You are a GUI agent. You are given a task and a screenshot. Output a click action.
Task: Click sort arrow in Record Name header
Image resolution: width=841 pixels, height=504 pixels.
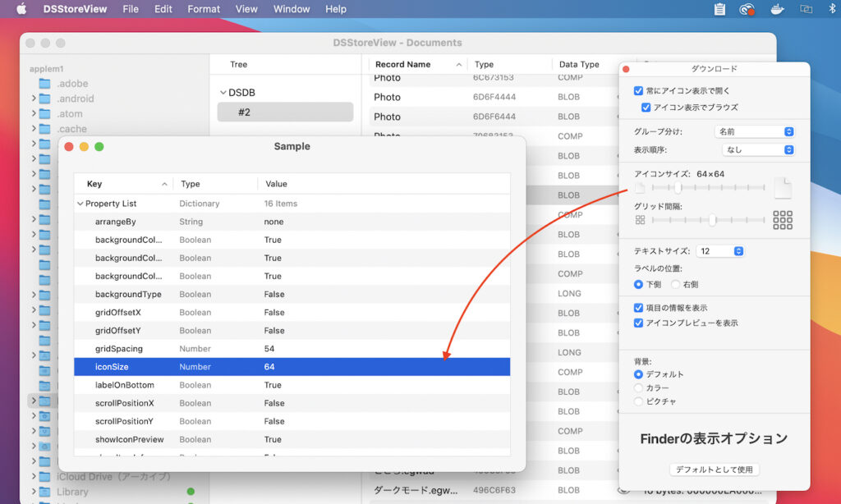click(458, 64)
